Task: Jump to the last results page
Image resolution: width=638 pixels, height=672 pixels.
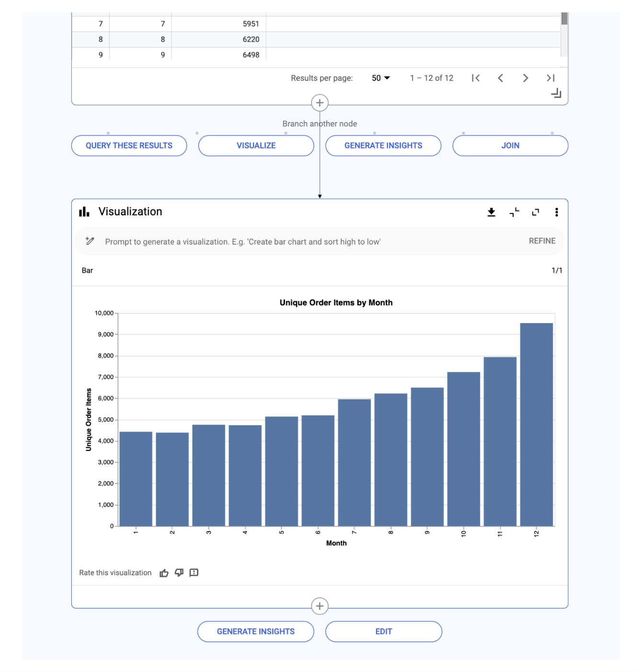Action: tap(550, 78)
